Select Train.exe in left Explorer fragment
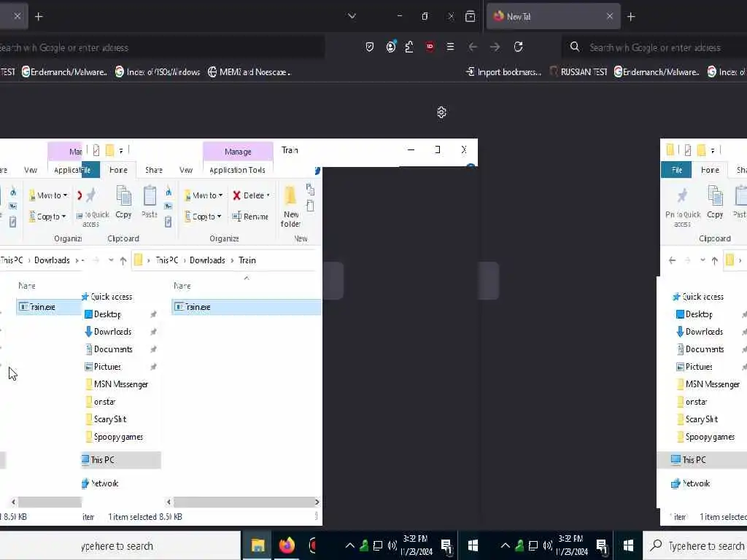Viewport: 747px width, 560px height. pyautogui.click(x=49, y=307)
